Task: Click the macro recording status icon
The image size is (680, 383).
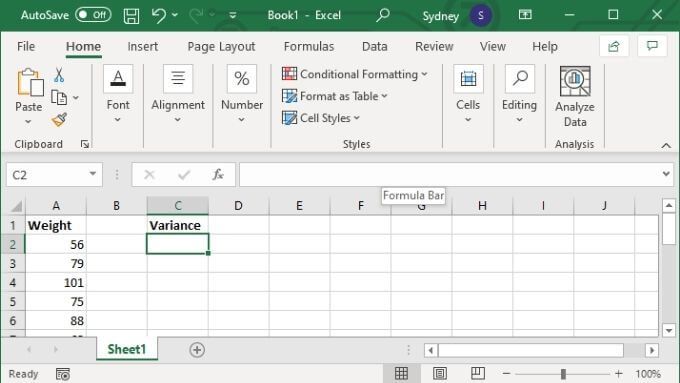Action: (63, 373)
